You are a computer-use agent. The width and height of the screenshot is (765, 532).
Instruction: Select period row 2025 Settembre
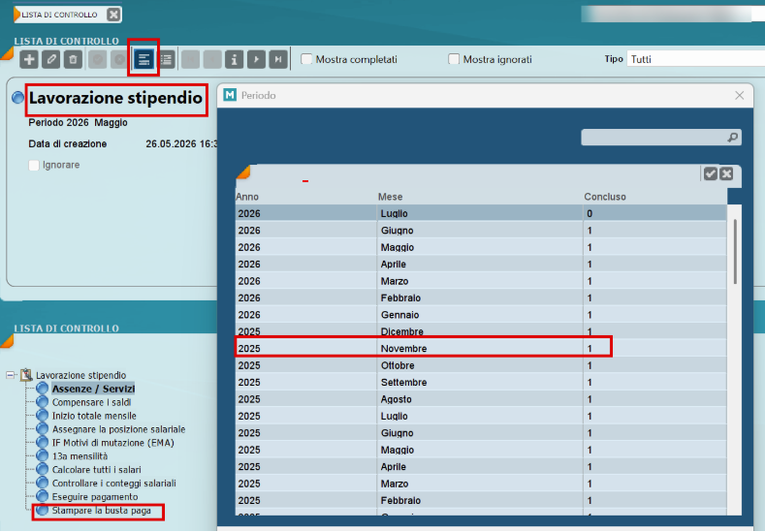(481, 383)
